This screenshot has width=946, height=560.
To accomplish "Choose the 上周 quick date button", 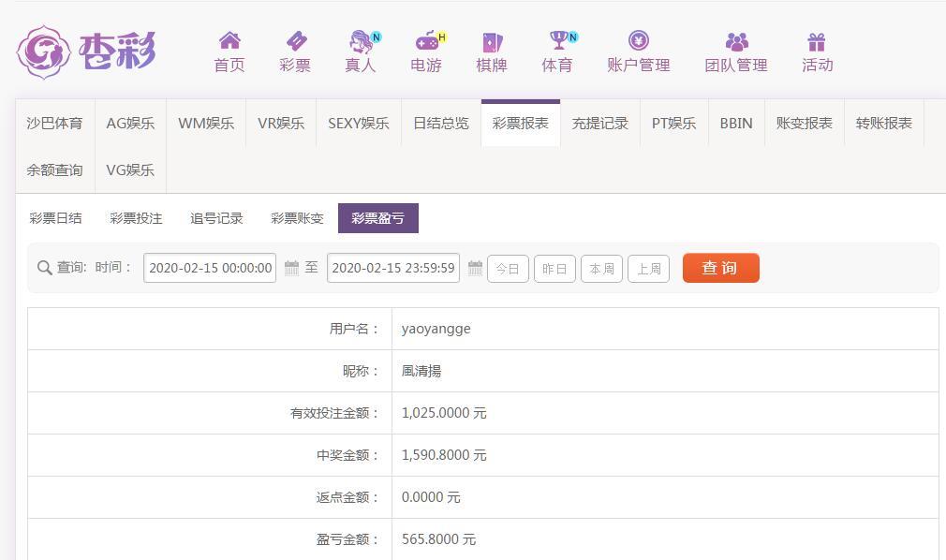I will tap(648, 269).
